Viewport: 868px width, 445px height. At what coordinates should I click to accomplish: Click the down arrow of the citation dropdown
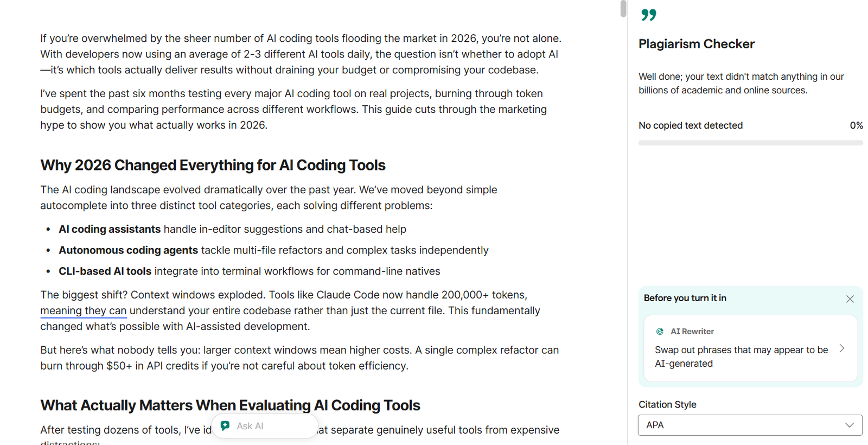point(849,425)
